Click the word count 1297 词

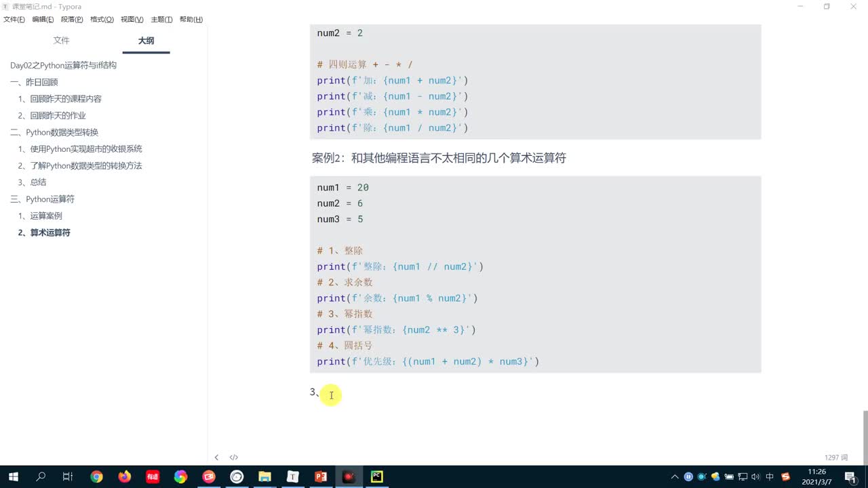[x=835, y=457]
